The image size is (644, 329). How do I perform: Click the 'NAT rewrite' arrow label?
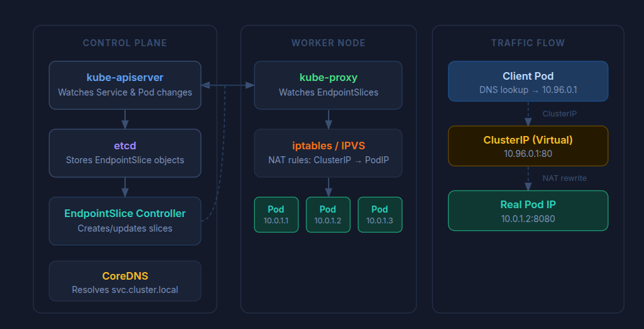point(564,178)
